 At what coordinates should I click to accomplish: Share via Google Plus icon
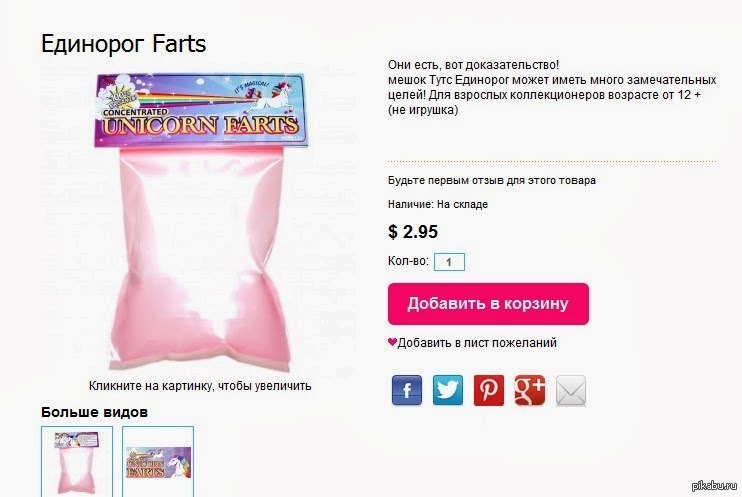530,390
